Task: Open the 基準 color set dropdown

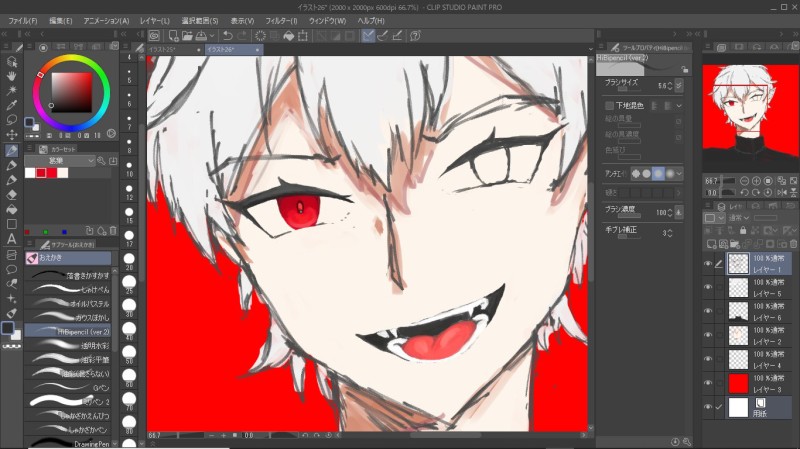Action: 60,161
